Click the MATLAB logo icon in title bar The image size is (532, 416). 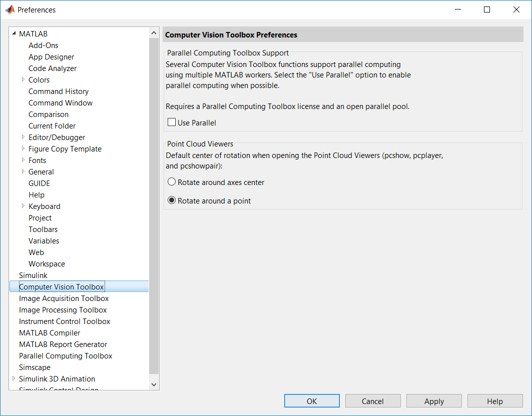(x=10, y=9)
